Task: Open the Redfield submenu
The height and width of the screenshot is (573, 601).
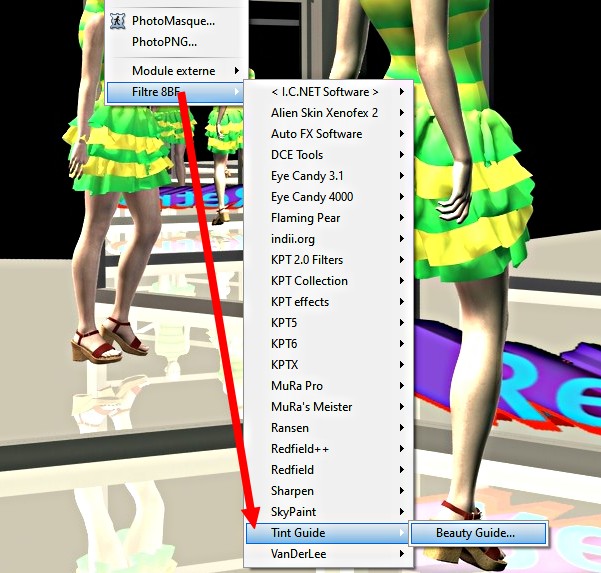Action: point(328,470)
